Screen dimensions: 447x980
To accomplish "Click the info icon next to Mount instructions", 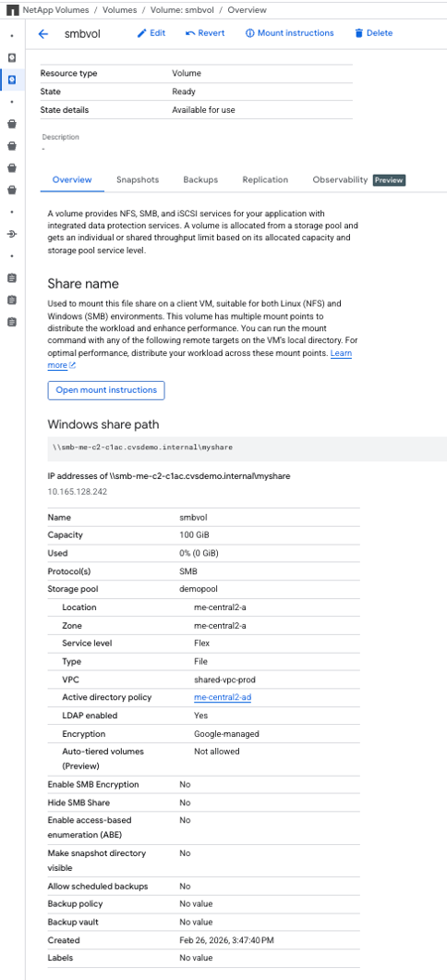I will 250,33.
